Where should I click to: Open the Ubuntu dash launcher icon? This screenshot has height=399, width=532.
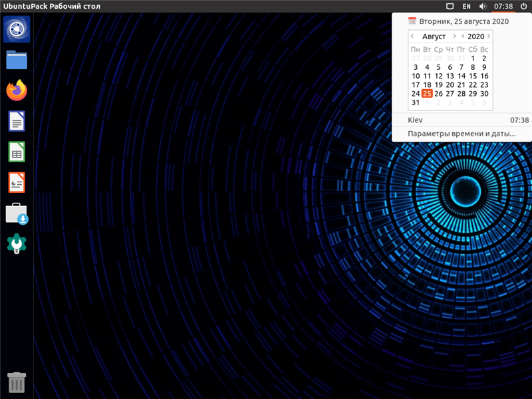click(17, 29)
